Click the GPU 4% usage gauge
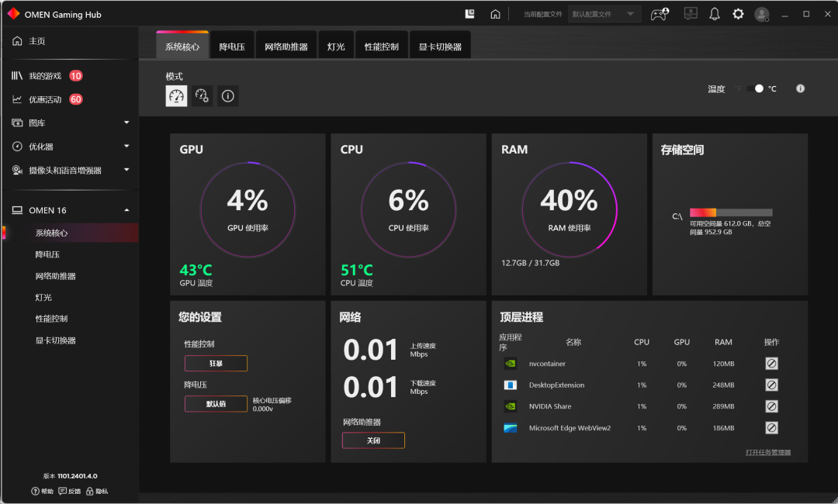 [x=248, y=210]
